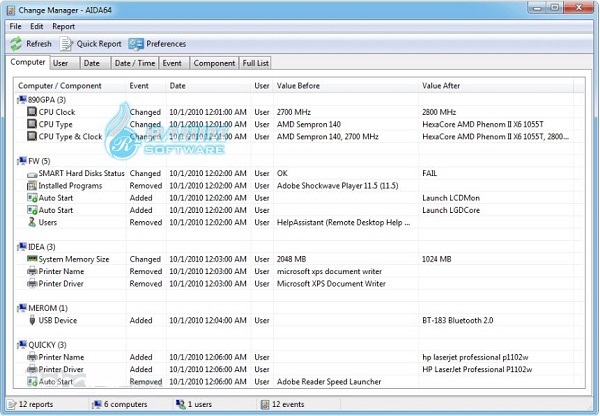
Task: Click the CPU Clock row chip icon
Action: [32, 112]
